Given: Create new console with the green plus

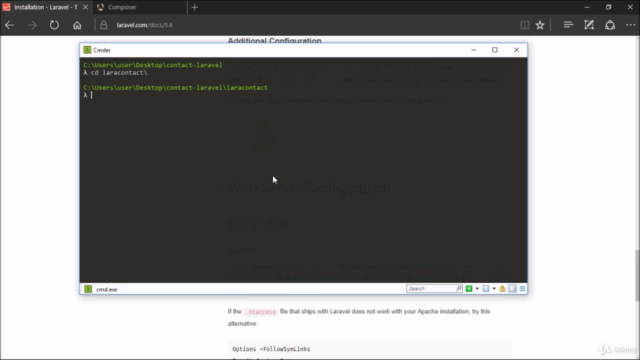Looking at the screenshot, I should (x=469, y=289).
